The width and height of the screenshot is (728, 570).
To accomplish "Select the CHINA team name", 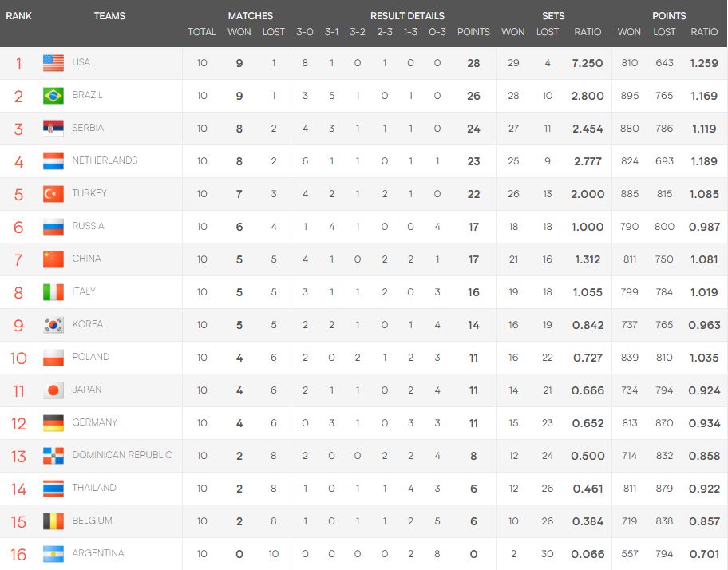I will point(86,259).
